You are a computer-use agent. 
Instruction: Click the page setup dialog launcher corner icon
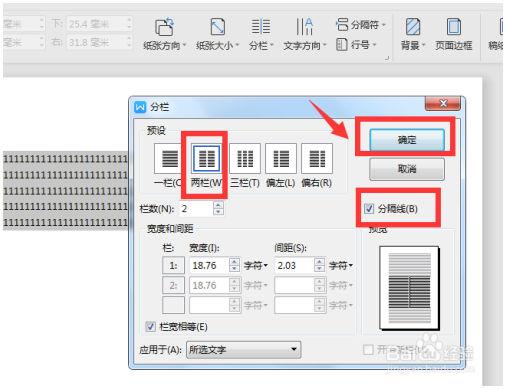tap(387, 58)
